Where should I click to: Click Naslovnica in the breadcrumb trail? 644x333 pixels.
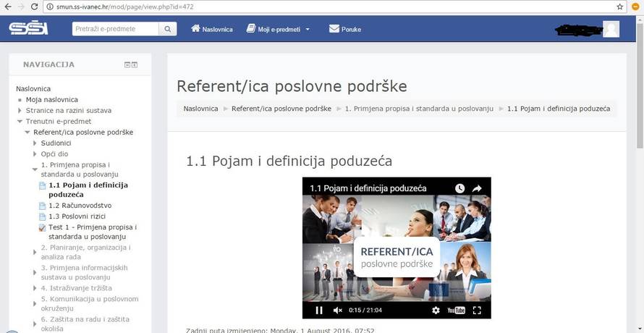[x=201, y=109]
